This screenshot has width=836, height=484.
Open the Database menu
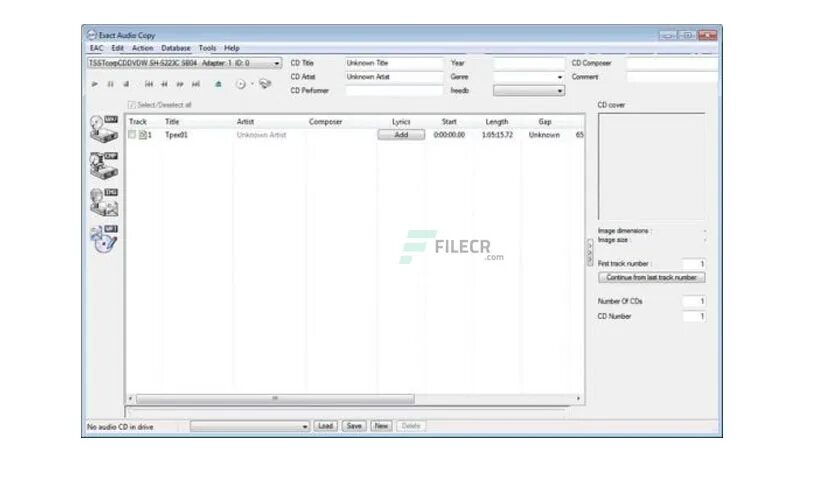pyautogui.click(x=175, y=48)
